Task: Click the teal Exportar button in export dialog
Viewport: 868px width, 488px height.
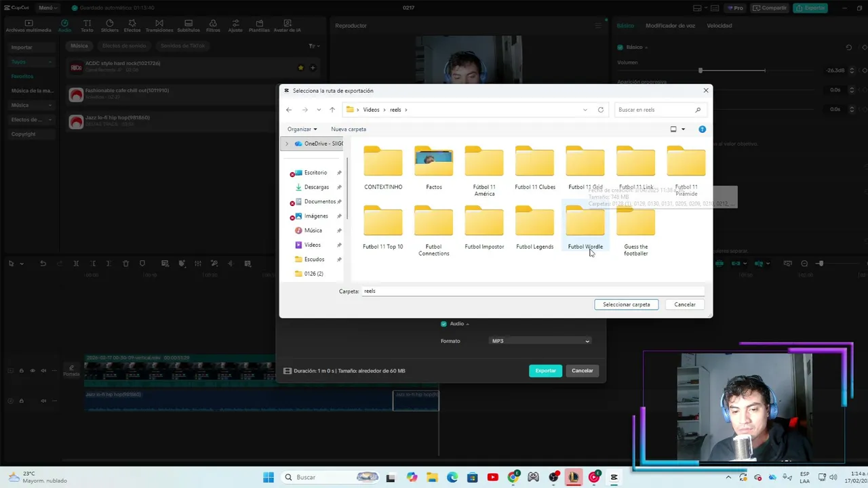Action: [x=545, y=371]
